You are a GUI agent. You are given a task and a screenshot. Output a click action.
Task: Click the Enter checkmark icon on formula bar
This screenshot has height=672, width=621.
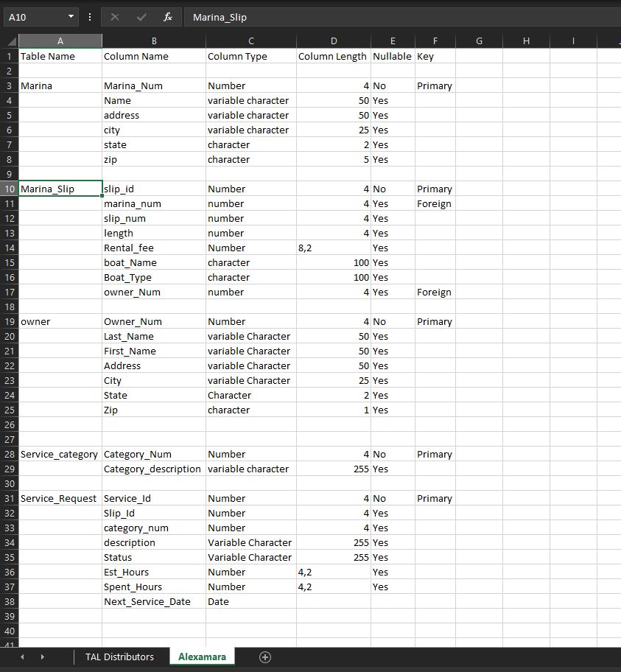click(140, 17)
